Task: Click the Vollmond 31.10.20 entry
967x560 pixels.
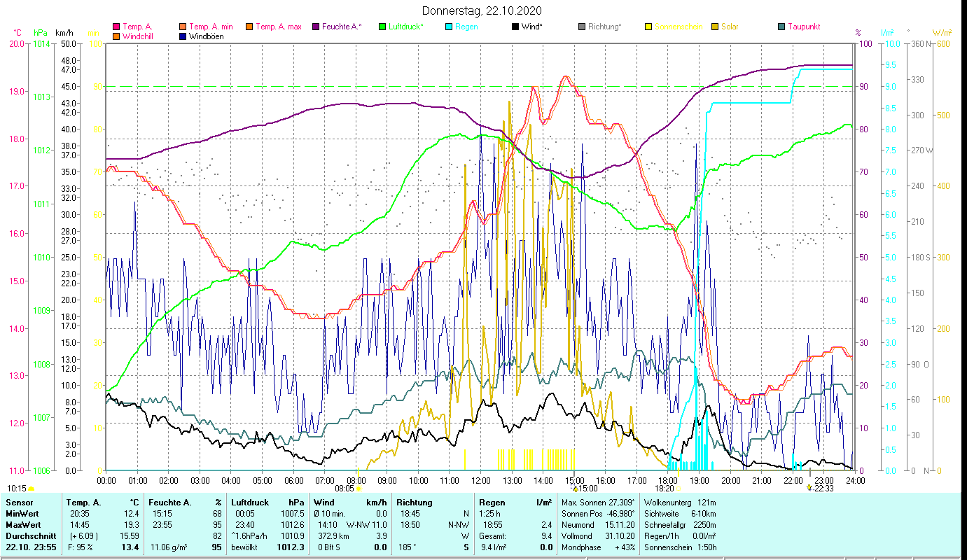Action: pos(599,535)
